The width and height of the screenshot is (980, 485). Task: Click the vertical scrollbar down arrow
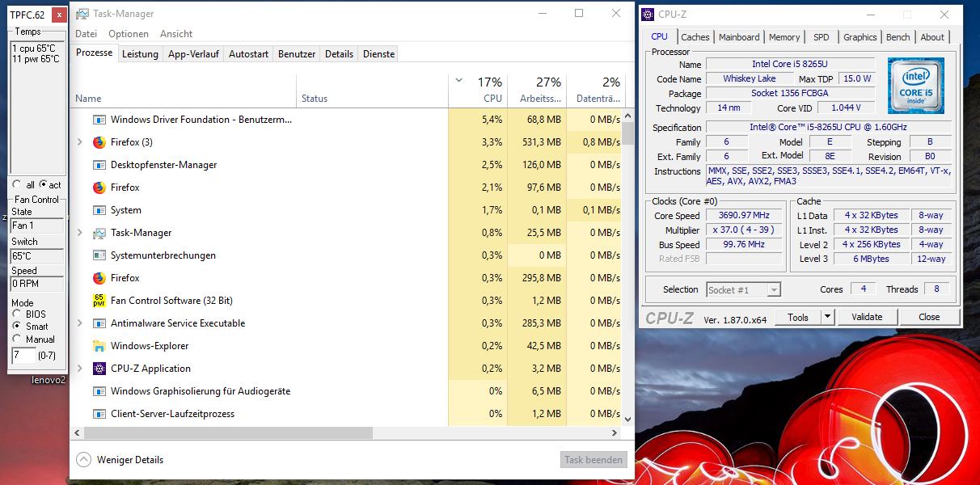pos(628,420)
